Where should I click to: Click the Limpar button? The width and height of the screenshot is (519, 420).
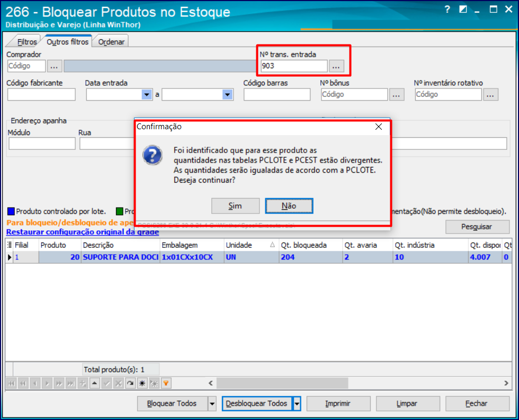pyautogui.click(x=408, y=404)
